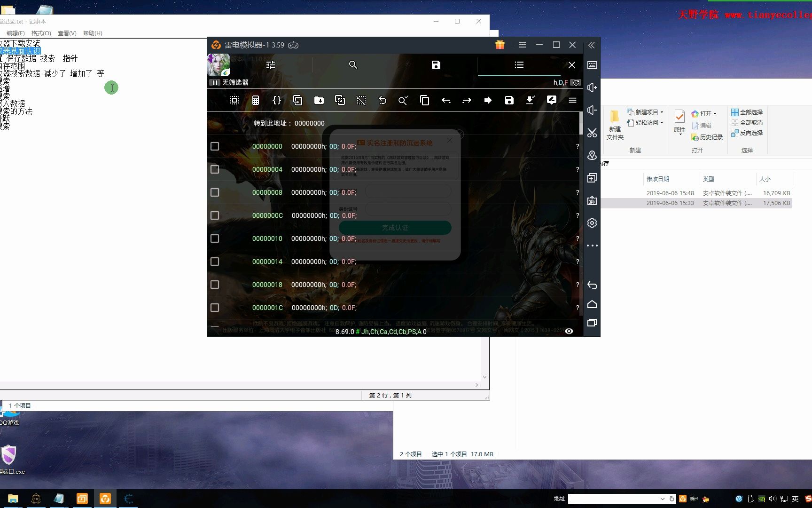Check the box for address 0000000C
The height and width of the screenshot is (508, 812).
215,215
